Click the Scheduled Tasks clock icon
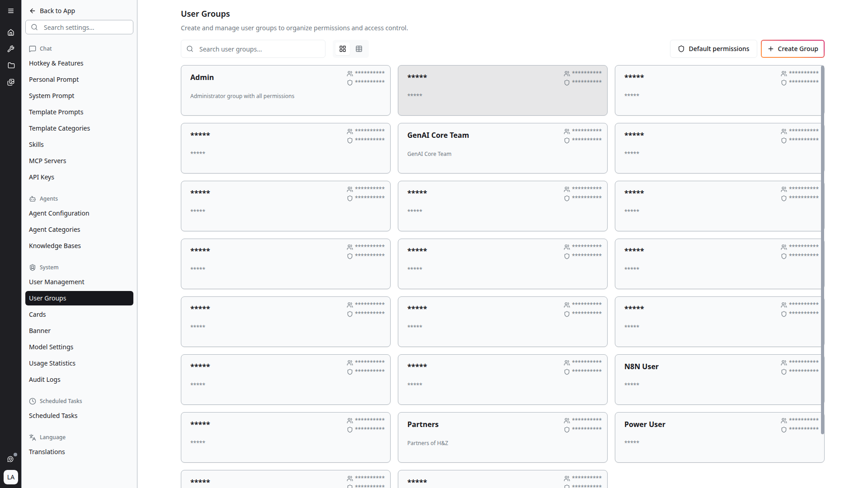The height and width of the screenshot is (488, 868). pyautogui.click(x=33, y=401)
